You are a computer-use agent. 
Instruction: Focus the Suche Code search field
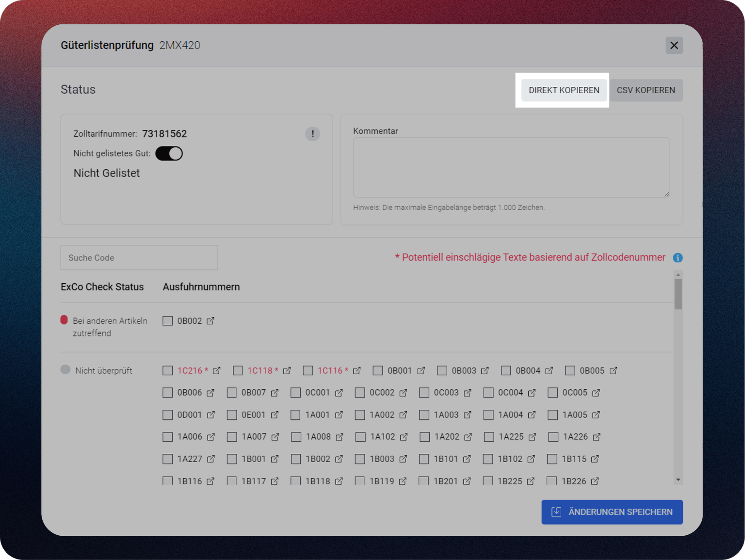click(139, 258)
